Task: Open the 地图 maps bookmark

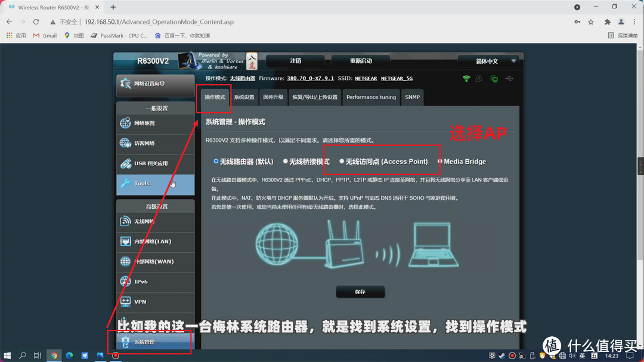Action: tap(74, 36)
